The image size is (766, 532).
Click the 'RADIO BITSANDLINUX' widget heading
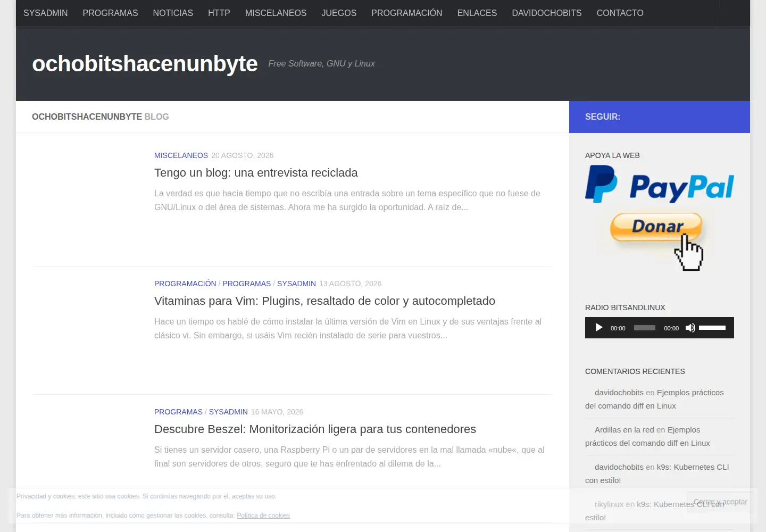tap(625, 307)
